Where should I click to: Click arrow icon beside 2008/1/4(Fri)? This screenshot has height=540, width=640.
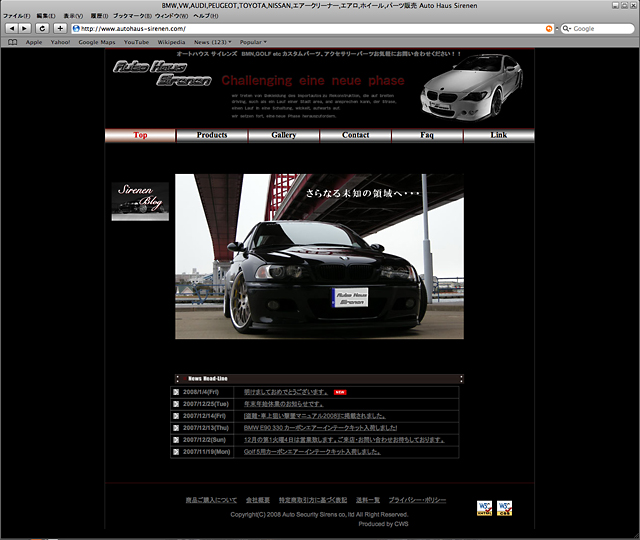[x=176, y=392]
